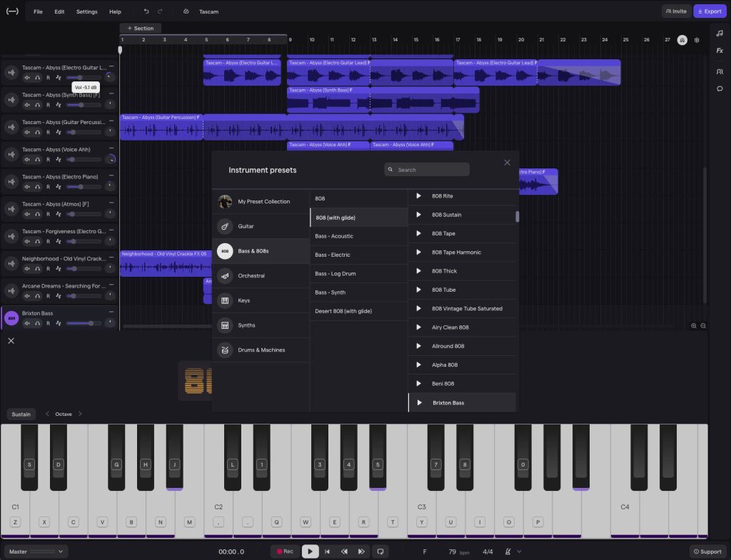This screenshot has height=560, width=731.
Task: Preview the 808 Tape Harmonic preset
Action: click(418, 252)
